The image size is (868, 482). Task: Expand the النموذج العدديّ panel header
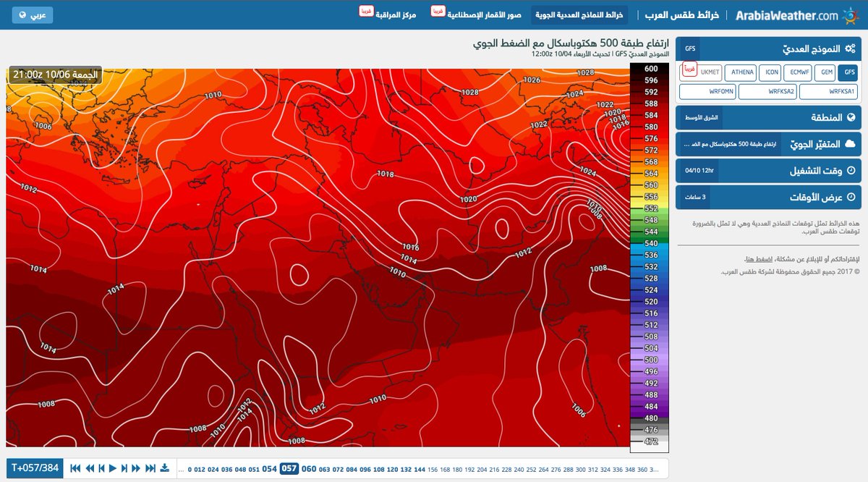tap(769, 48)
